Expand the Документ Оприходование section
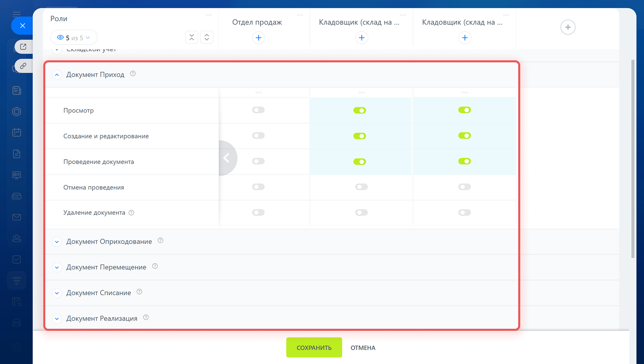644x364 pixels. (57, 242)
